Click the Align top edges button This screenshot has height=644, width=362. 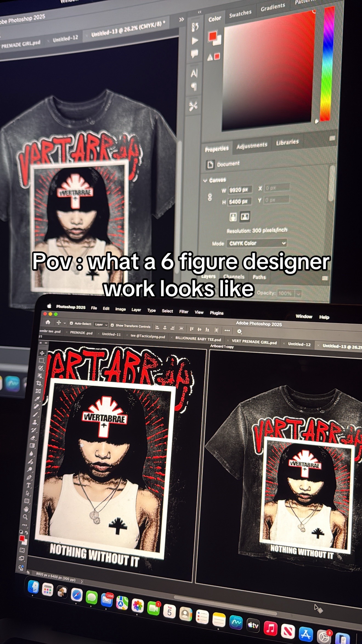pos(192,329)
